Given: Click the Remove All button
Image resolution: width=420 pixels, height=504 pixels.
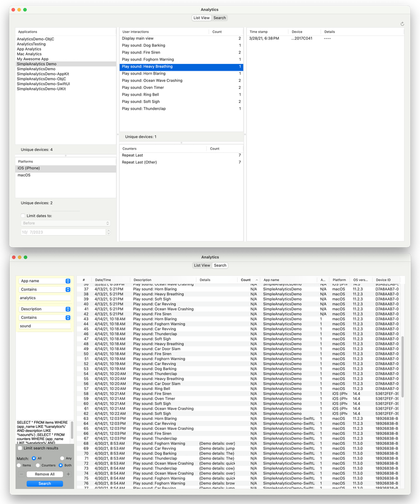Looking at the screenshot, I should [x=45, y=474].
